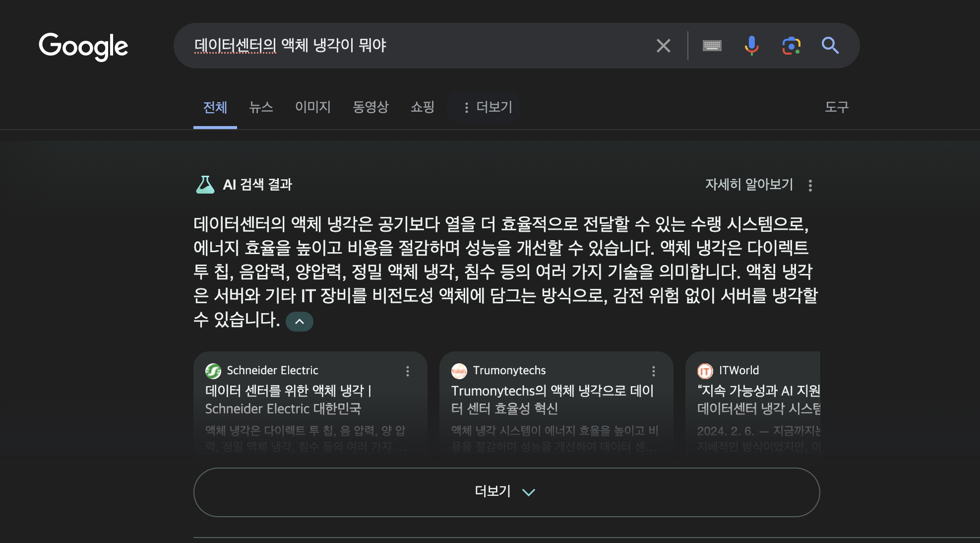Start voice search with microphone icon
The height and width of the screenshot is (543, 980).
751,46
